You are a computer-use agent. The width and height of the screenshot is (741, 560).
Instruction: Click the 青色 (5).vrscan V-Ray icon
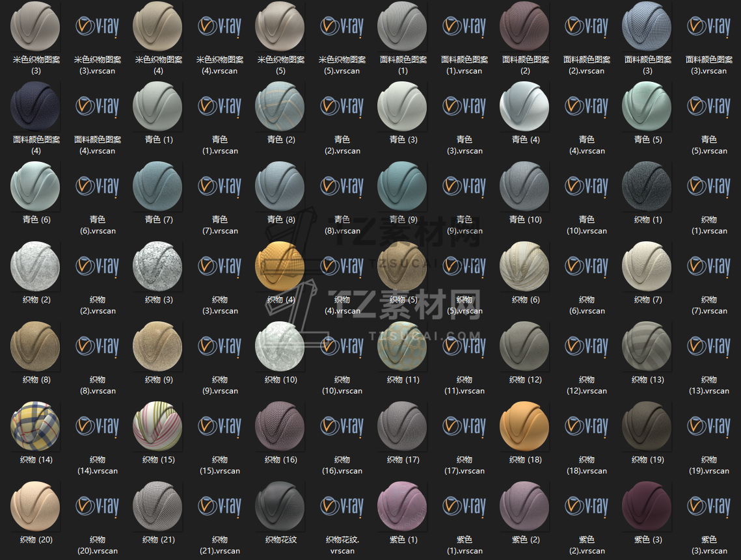[x=709, y=106]
